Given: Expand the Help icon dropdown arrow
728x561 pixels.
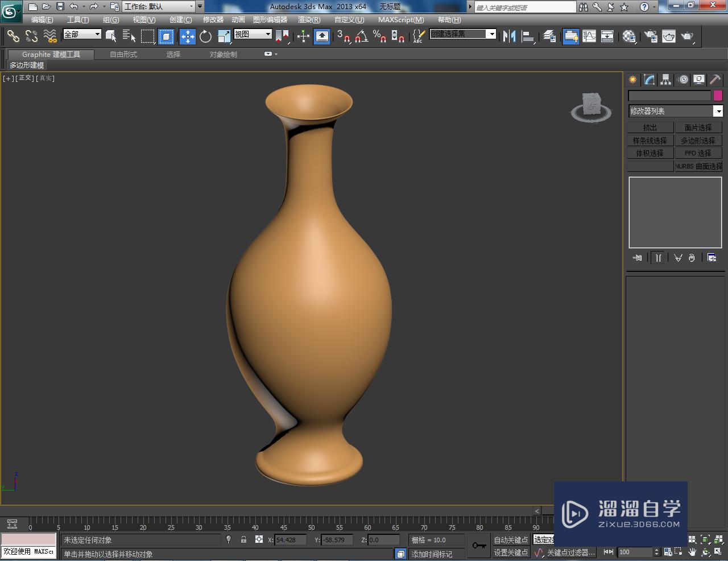Looking at the screenshot, I should coord(653,7).
